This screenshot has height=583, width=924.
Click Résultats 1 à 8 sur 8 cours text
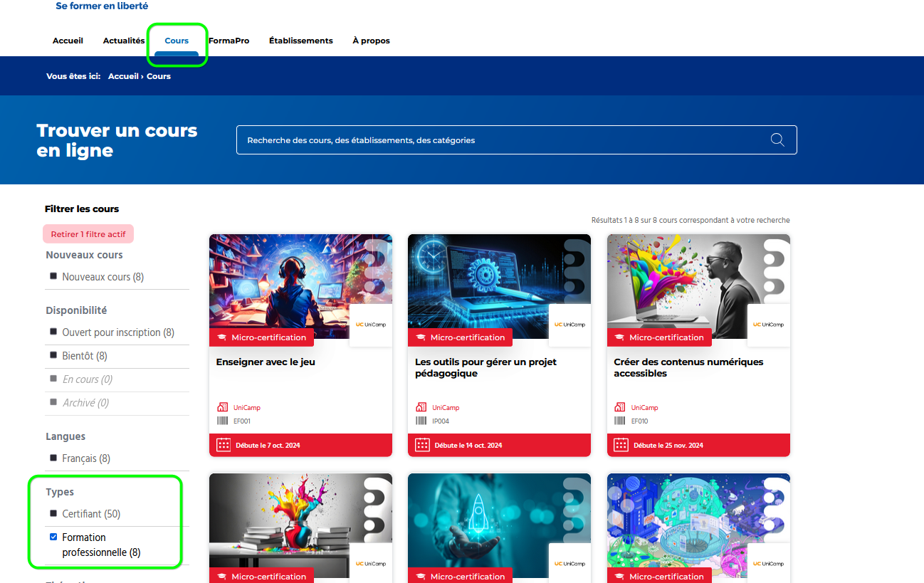[x=691, y=220]
